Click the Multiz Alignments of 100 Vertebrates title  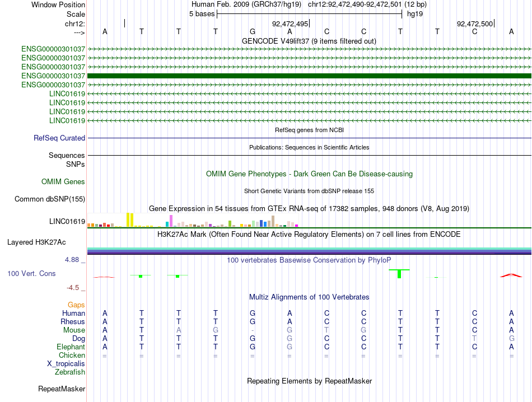309,297
